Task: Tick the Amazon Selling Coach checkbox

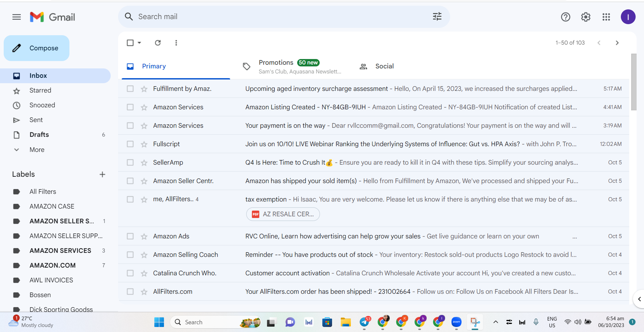Action: coord(130,255)
